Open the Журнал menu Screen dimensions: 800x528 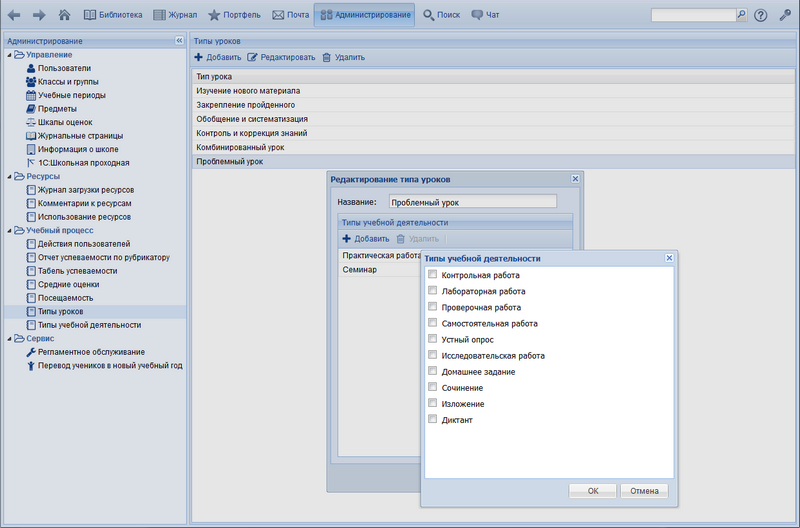(175, 15)
